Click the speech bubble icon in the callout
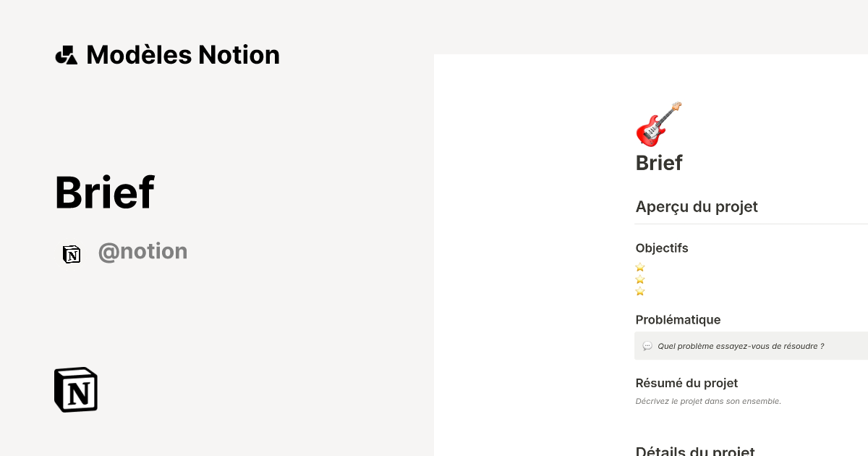This screenshot has height=456, width=868. 647,346
